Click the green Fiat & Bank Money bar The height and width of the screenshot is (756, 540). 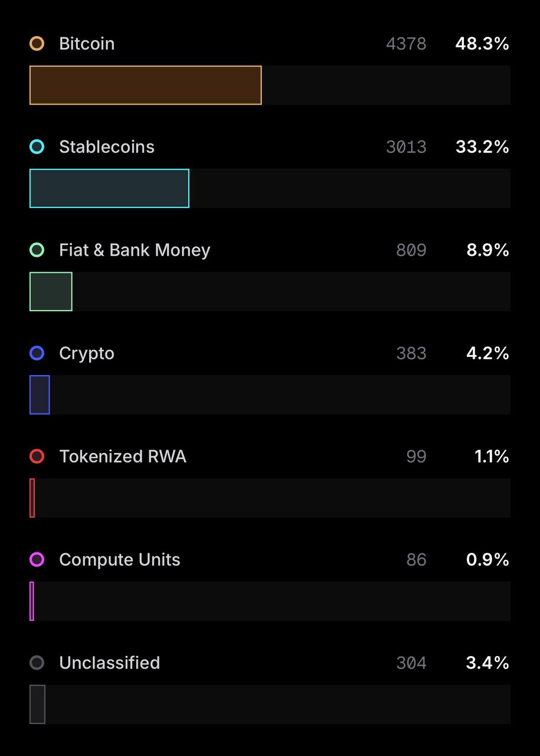[51, 292]
